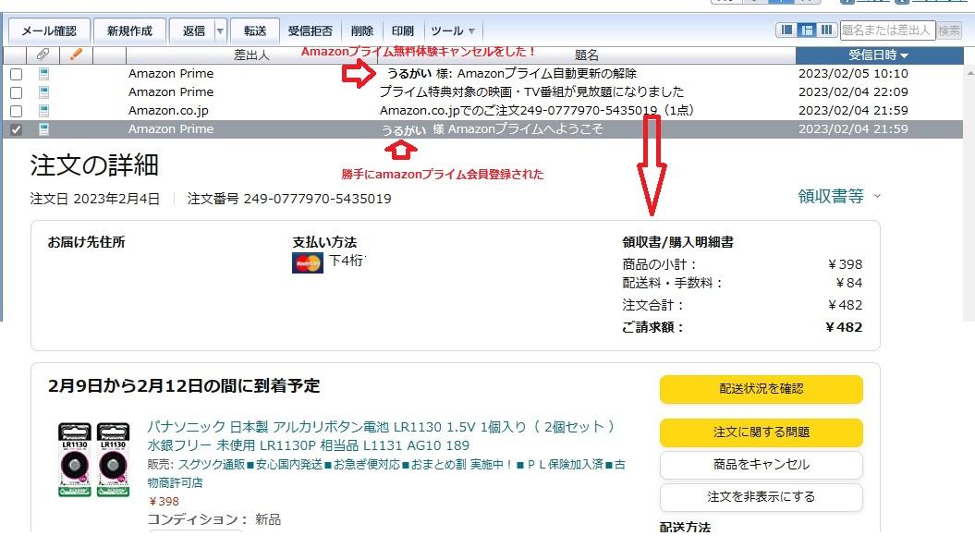Click mail icon of the 2023/02/05 10:10 message

pos(43,74)
